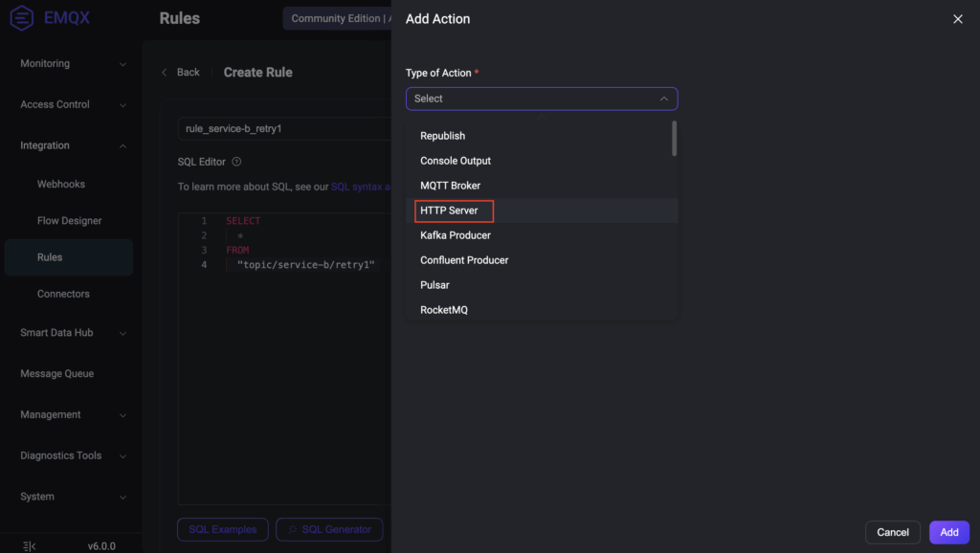Click the Cancel button
This screenshot has height=553, width=980.
click(892, 532)
